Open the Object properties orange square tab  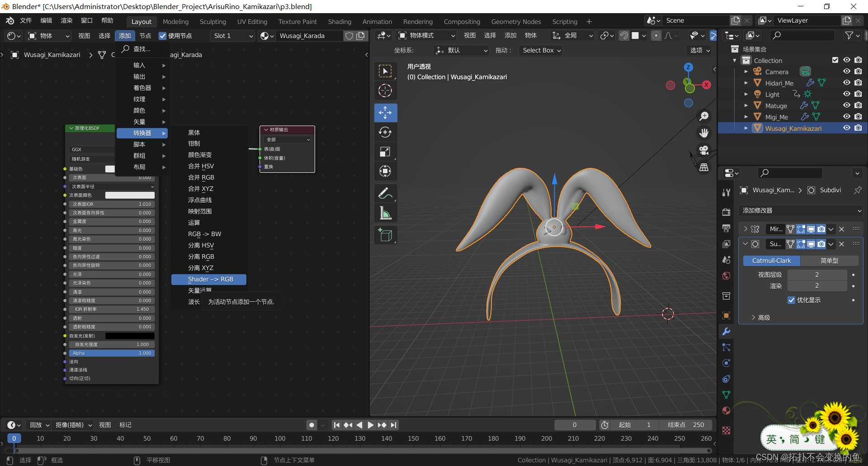726,316
